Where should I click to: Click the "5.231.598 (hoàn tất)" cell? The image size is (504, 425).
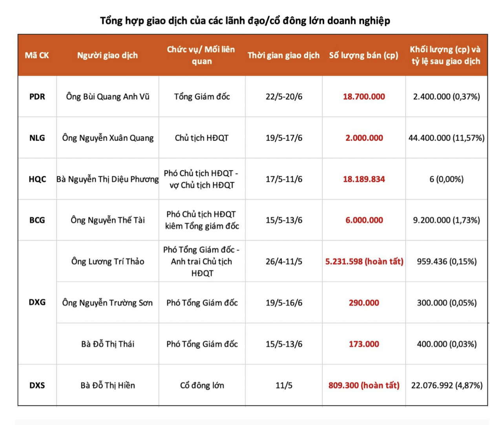[x=364, y=262]
